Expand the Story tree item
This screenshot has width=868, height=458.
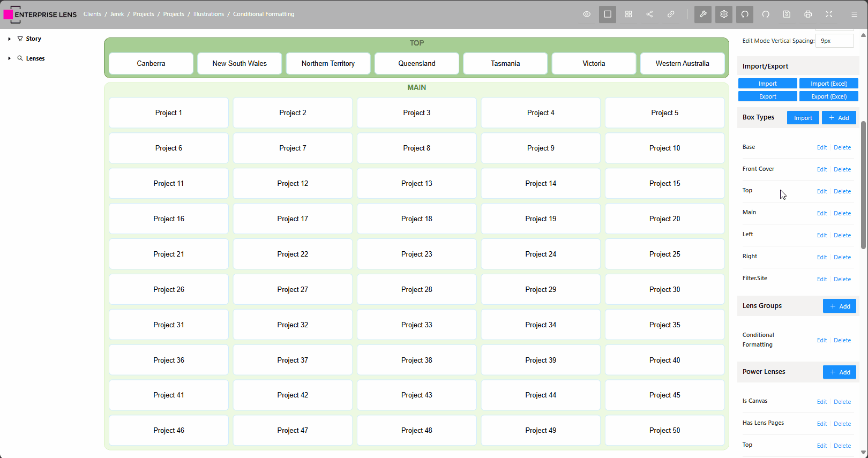10,39
